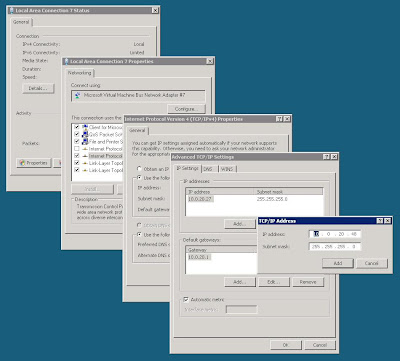The image size is (400, 361).
Task: Click icon of the unchecked Internet Protocol item
Action: (85, 149)
